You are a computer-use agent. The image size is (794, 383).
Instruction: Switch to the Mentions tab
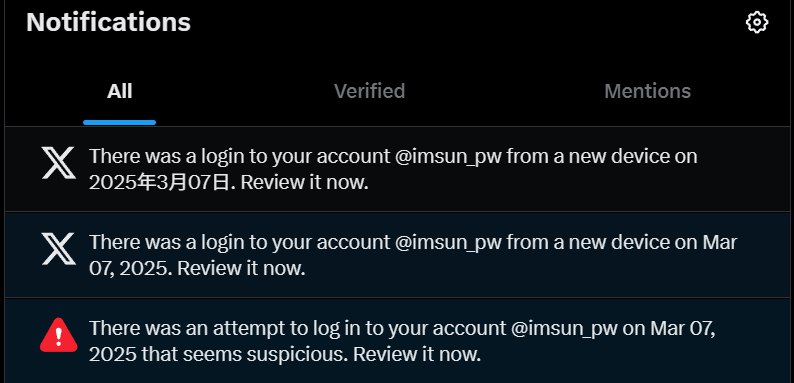pos(647,91)
